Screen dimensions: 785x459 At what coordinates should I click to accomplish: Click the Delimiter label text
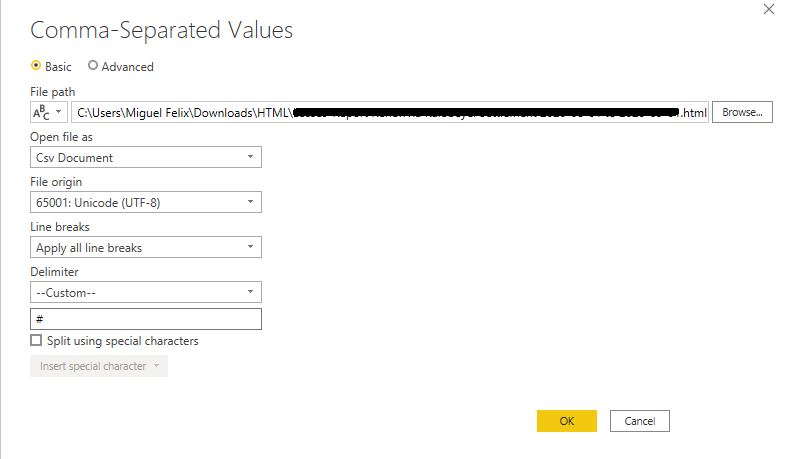55,272
